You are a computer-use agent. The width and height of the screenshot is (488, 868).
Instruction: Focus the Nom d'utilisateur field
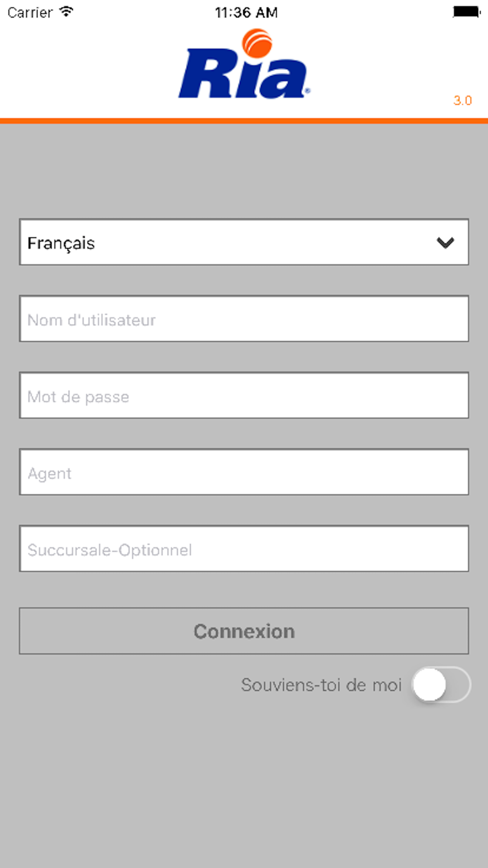pos(244,319)
